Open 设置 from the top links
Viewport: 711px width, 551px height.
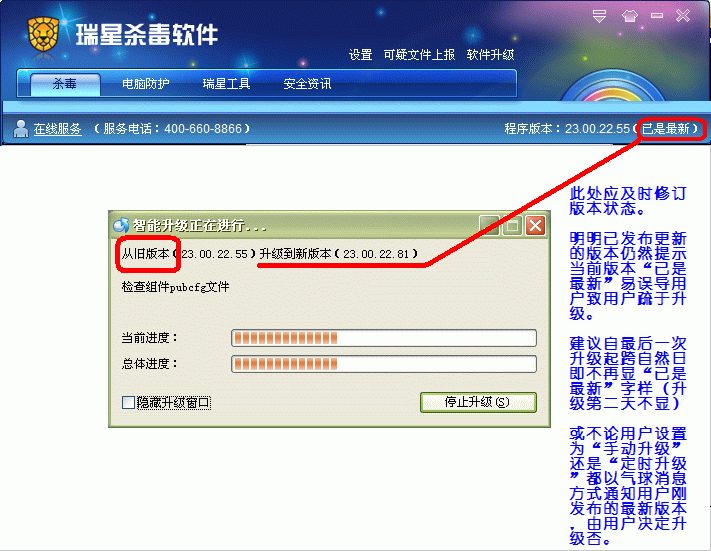[x=360, y=55]
